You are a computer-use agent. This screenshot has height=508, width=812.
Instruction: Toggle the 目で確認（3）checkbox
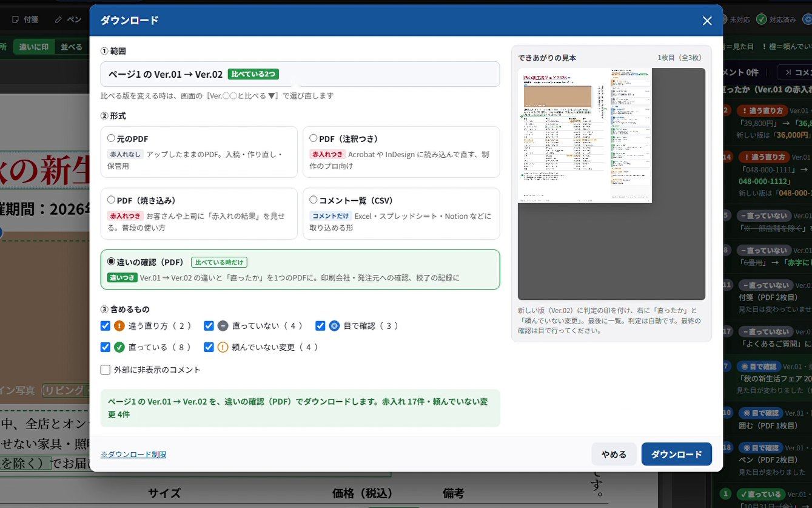click(321, 326)
